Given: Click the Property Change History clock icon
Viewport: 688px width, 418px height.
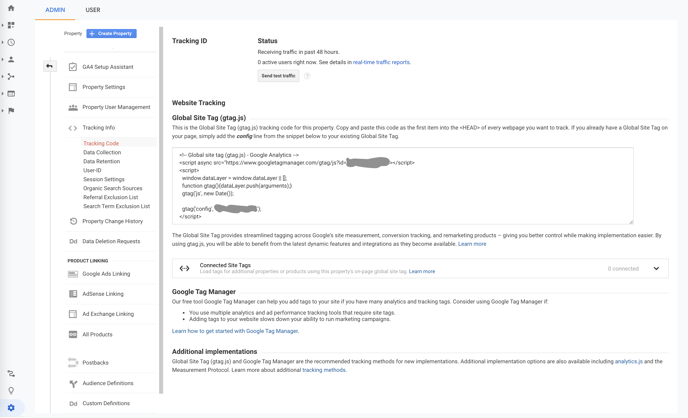Looking at the screenshot, I should [x=73, y=221].
